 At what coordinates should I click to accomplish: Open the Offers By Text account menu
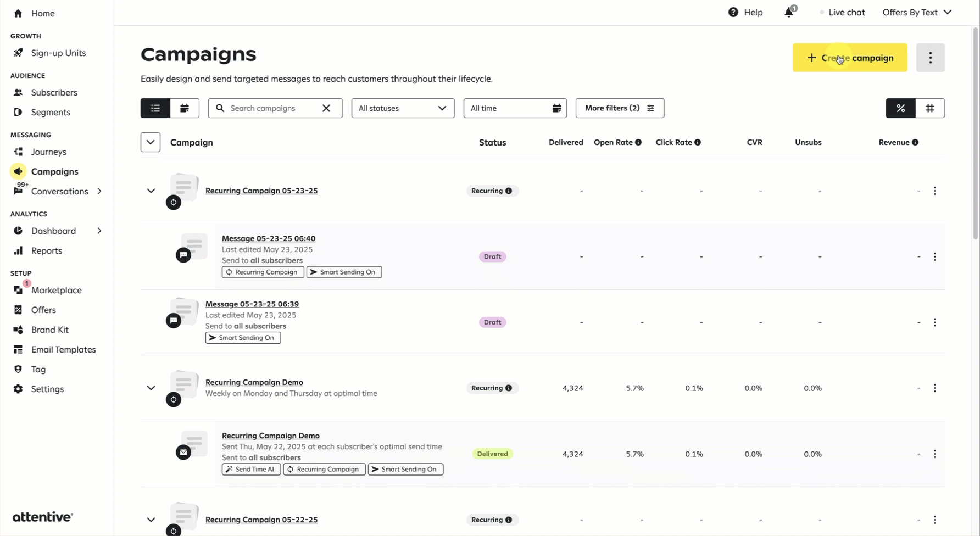click(917, 12)
